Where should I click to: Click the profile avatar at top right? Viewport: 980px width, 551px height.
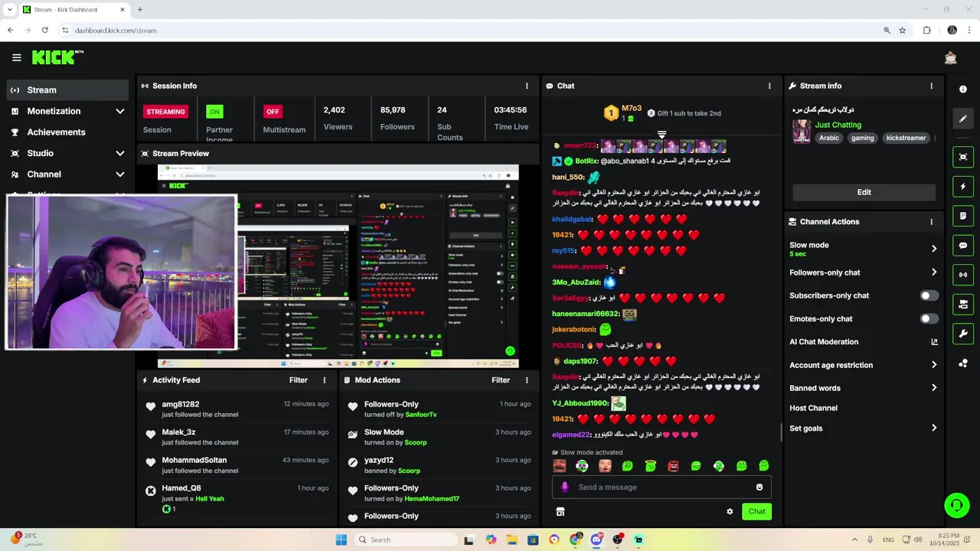(951, 57)
